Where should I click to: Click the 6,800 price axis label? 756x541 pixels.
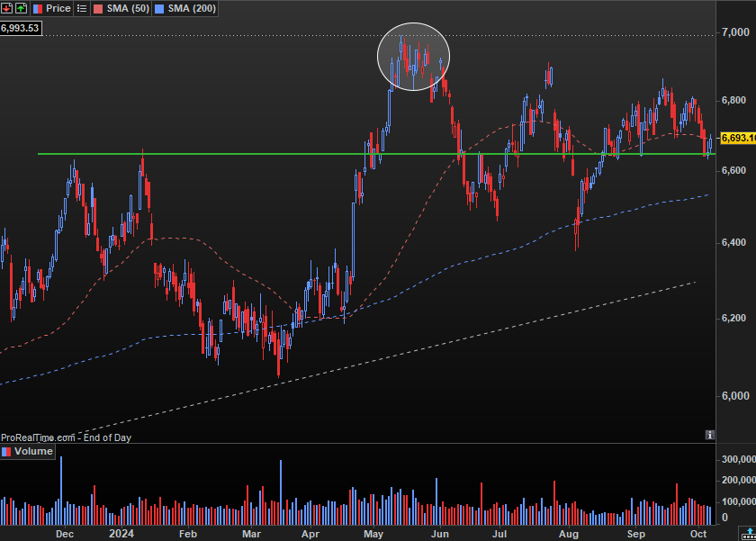733,100
